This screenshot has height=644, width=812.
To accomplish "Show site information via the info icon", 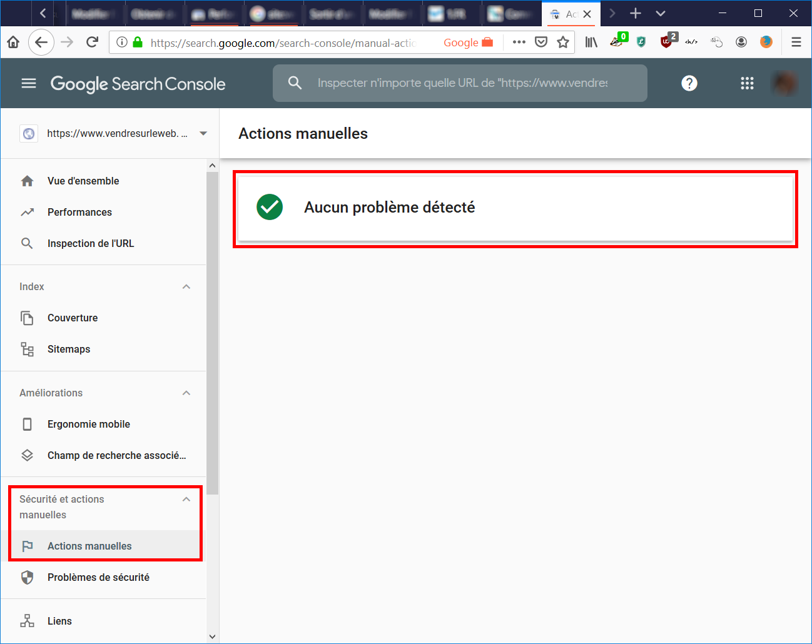I will point(122,42).
